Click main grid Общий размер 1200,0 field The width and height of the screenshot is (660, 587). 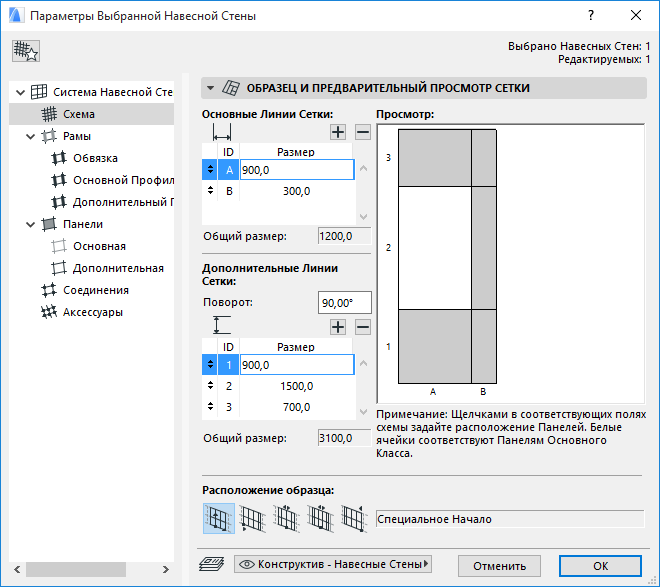tap(345, 236)
